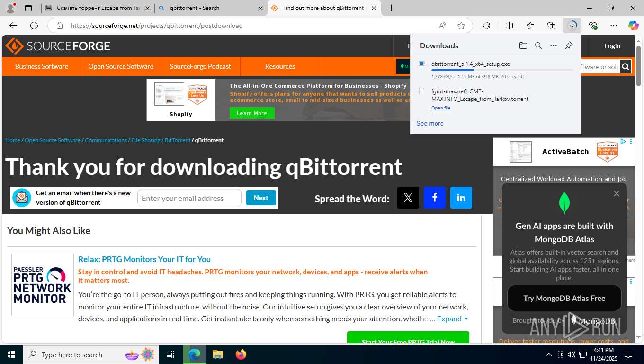The height and width of the screenshot is (364, 644).
Task: Open Read aloud icon in address bar
Action: tap(442, 26)
